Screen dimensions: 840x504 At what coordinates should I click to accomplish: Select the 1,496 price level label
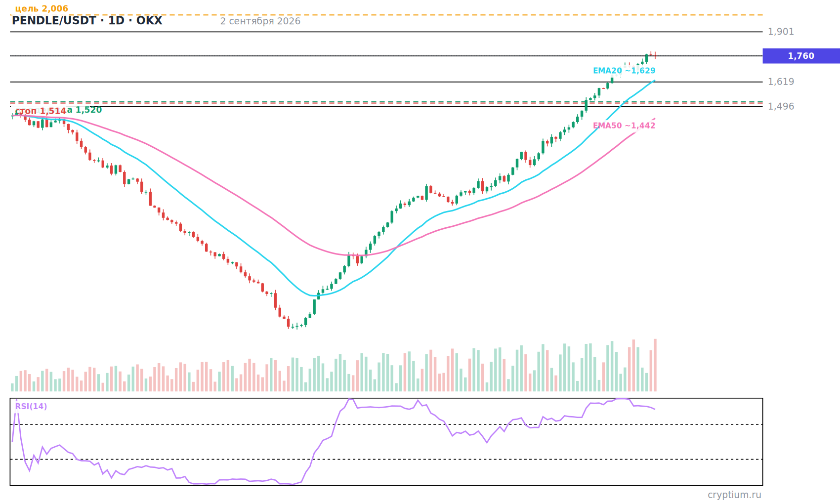coord(781,106)
